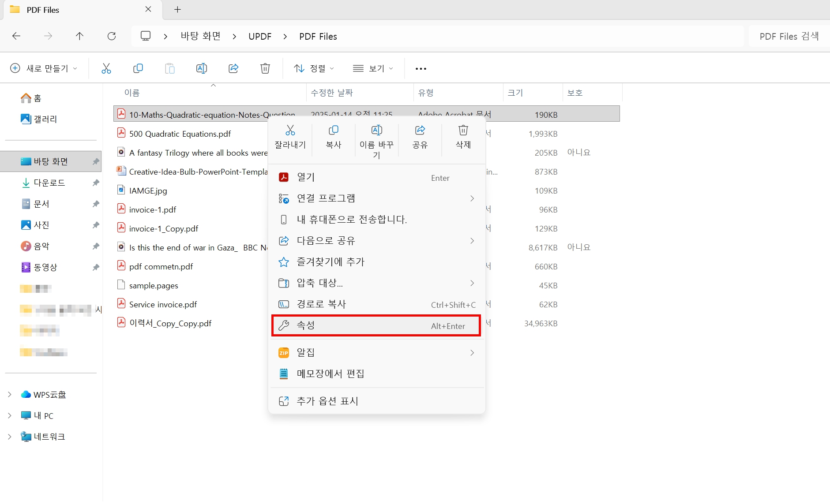The image size is (830, 504).
Task: Click the share icon in the toolbar
Action: (x=233, y=68)
